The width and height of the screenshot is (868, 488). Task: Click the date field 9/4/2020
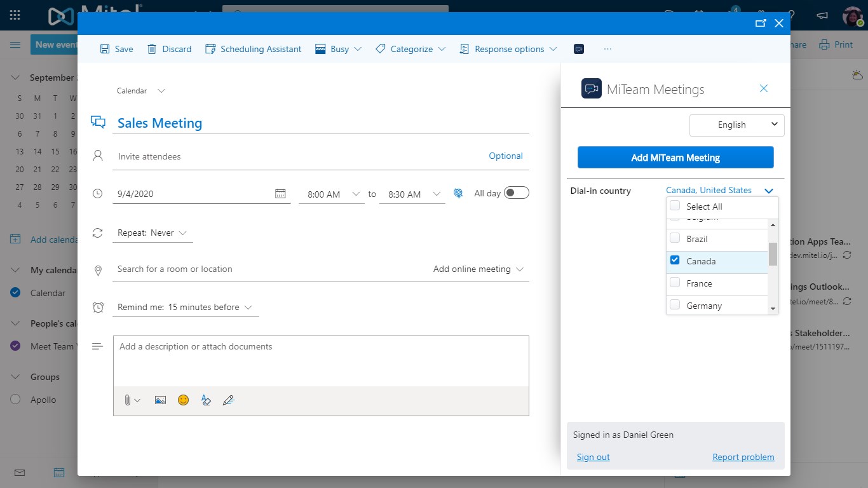pyautogui.click(x=193, y=194)
